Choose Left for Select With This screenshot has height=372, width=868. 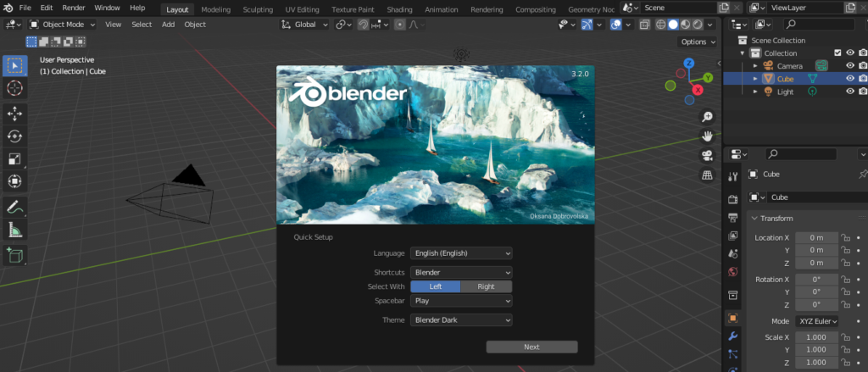click(435, 286)
